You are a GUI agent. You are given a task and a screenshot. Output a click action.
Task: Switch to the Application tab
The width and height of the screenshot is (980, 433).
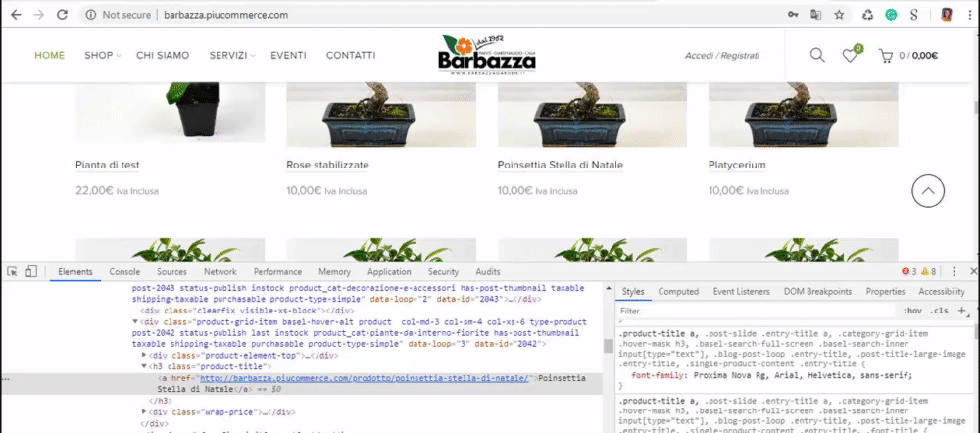[389, 271]
